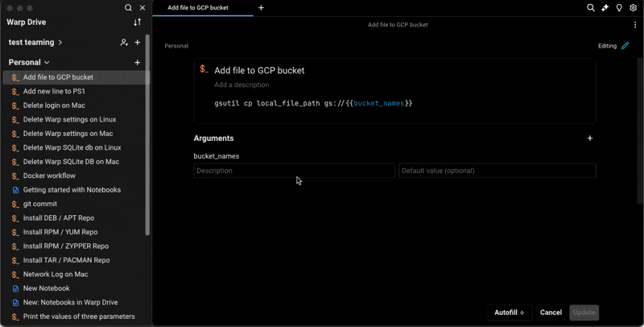
Task: Open the Warp Drive sort order icon
Action: pos(138,23)
